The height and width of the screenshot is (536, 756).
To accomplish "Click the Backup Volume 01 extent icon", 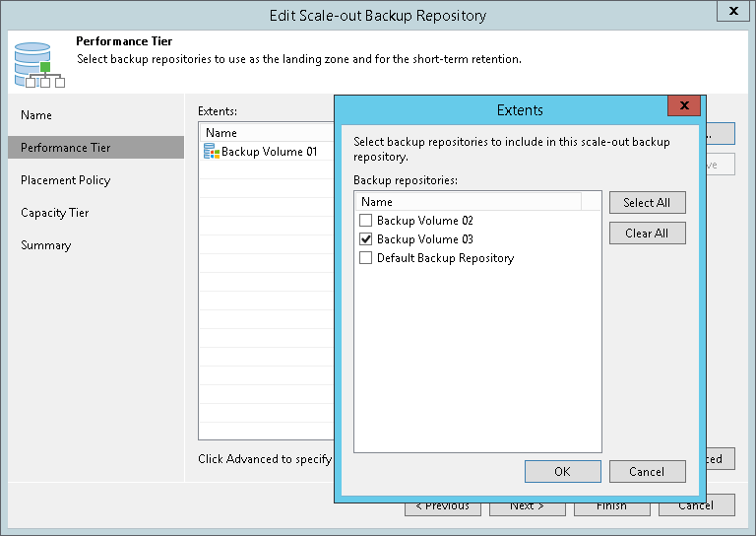I will click(x=212, y=152).
